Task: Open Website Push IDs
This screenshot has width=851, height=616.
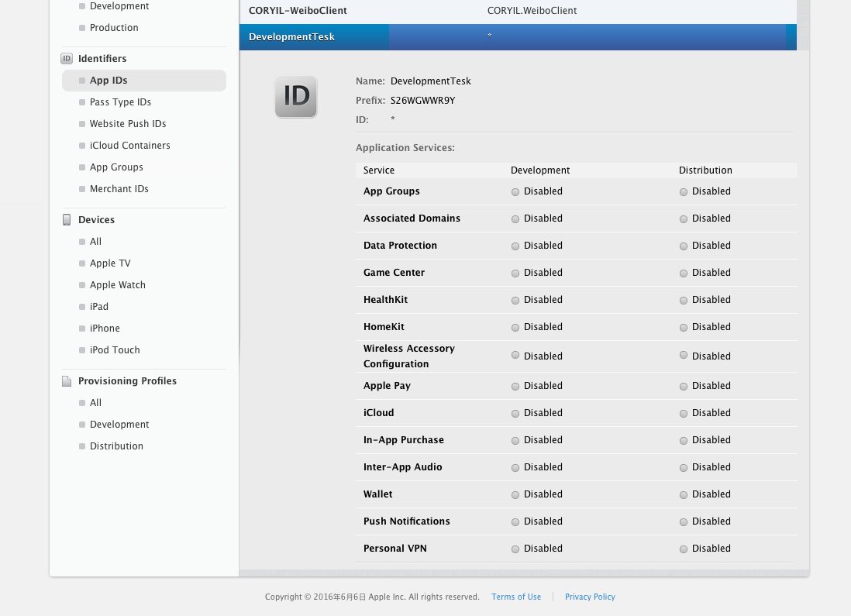Action: pos(128,124)
